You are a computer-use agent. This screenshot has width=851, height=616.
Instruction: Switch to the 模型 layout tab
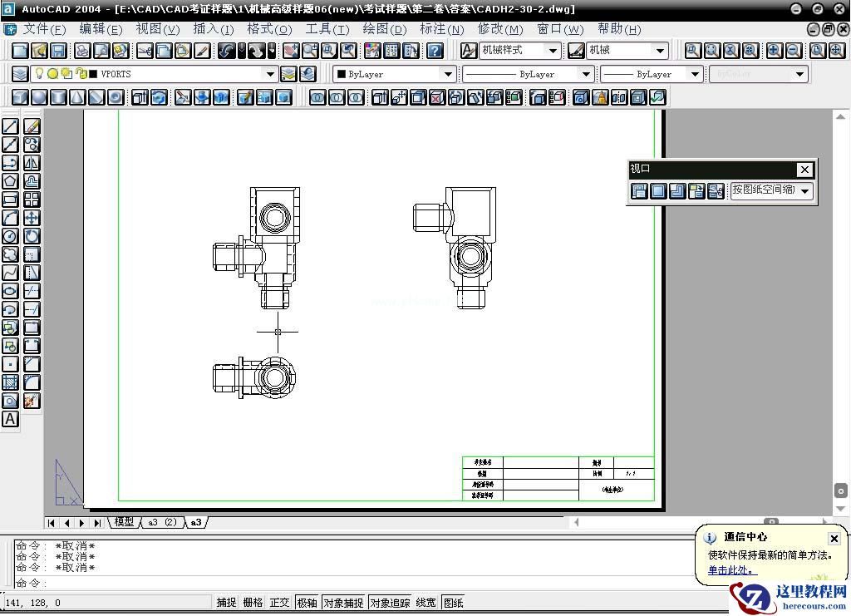tap(124, 522)
